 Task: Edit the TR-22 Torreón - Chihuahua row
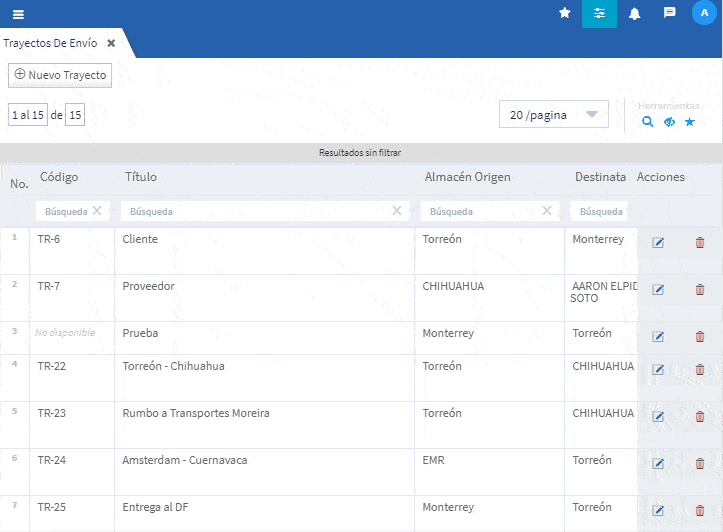[658, 370]
